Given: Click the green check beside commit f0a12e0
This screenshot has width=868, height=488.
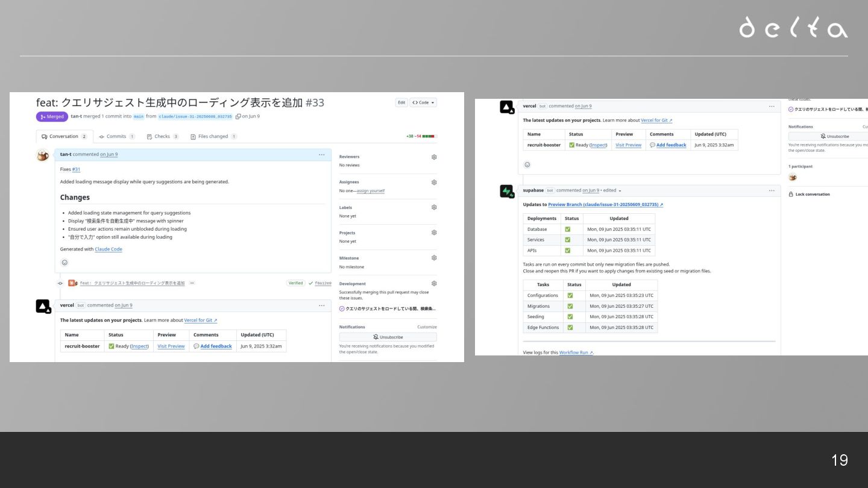Looking at the screenshot, I should [310, 283].
